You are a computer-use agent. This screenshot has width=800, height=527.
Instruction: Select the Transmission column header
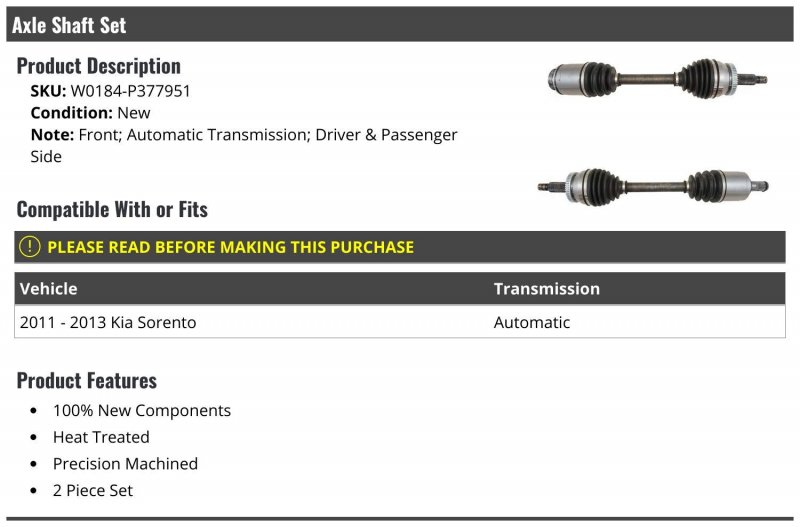(x=546, y=289)
